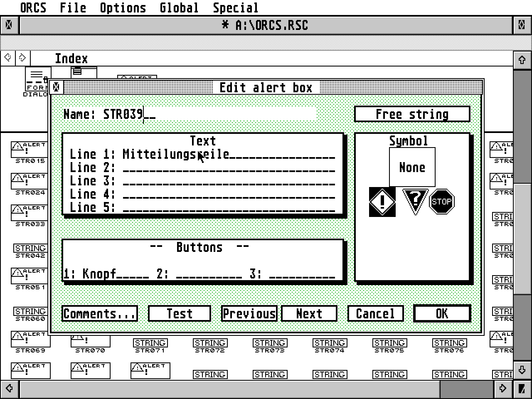Select the STRING icon labeled STR073
Screen dimensions: 532x399
[x=270, y=343]
